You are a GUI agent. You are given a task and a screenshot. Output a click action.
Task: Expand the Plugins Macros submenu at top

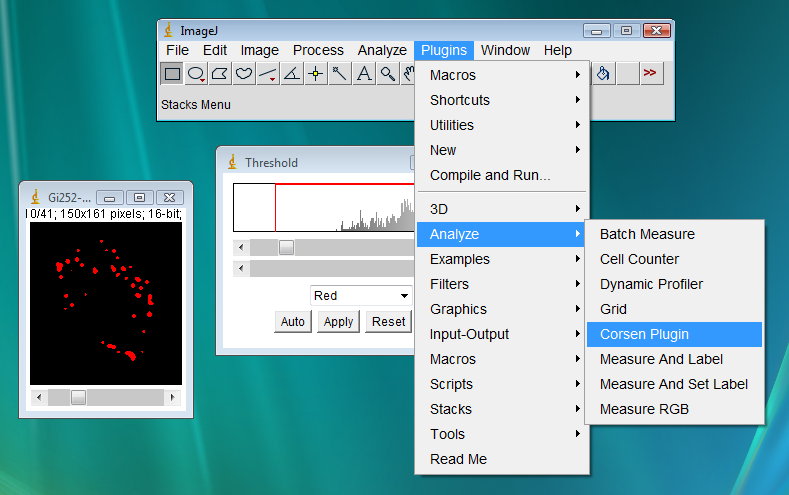[x=502, y=75]
